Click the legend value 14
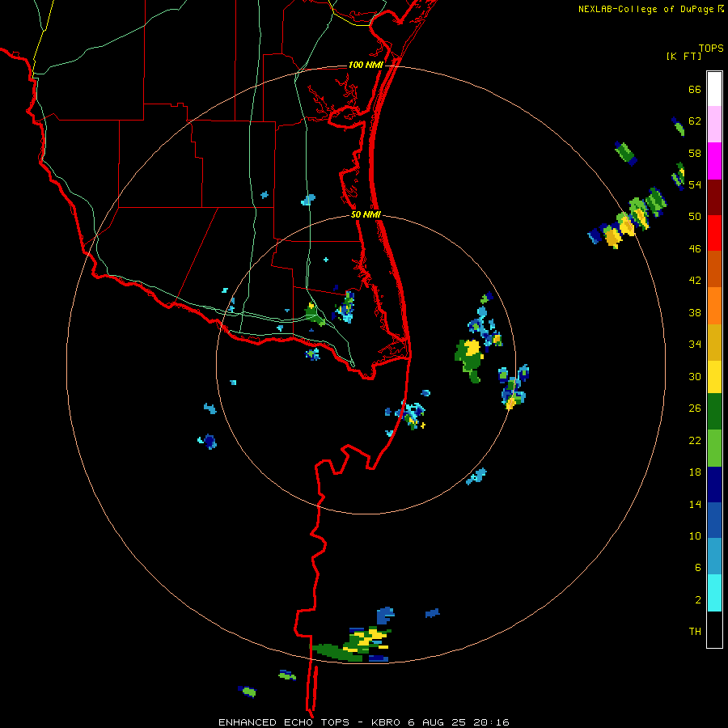This screenshot has width=728, height=728. click(x=695, y=504)
